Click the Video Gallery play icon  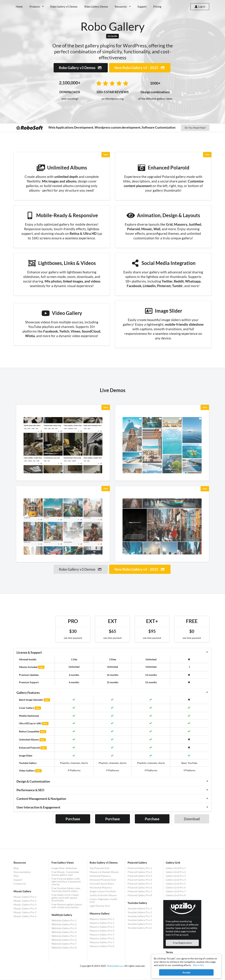click(x=46, y=313)
